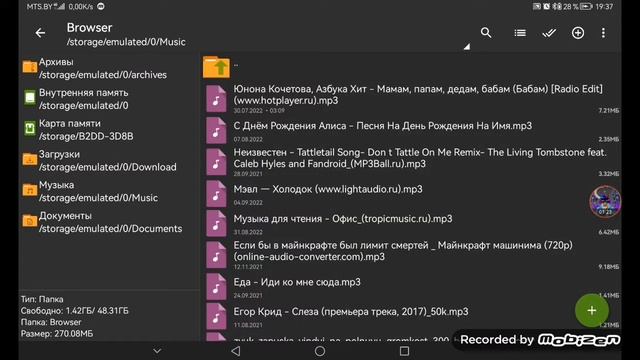Click the Внутренняя память green storage icon
The height and width of the screenshot is (360, 640).
point(30,98)
